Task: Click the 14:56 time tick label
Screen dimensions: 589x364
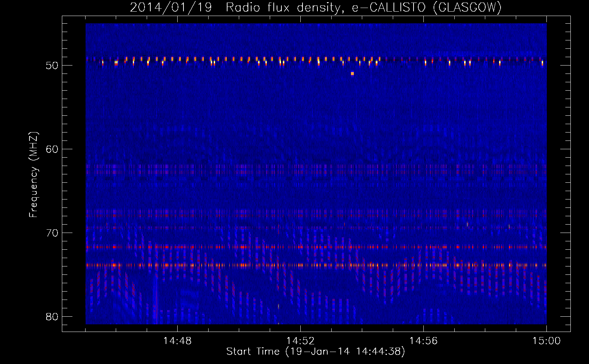Action: click(x=423, y=341)
